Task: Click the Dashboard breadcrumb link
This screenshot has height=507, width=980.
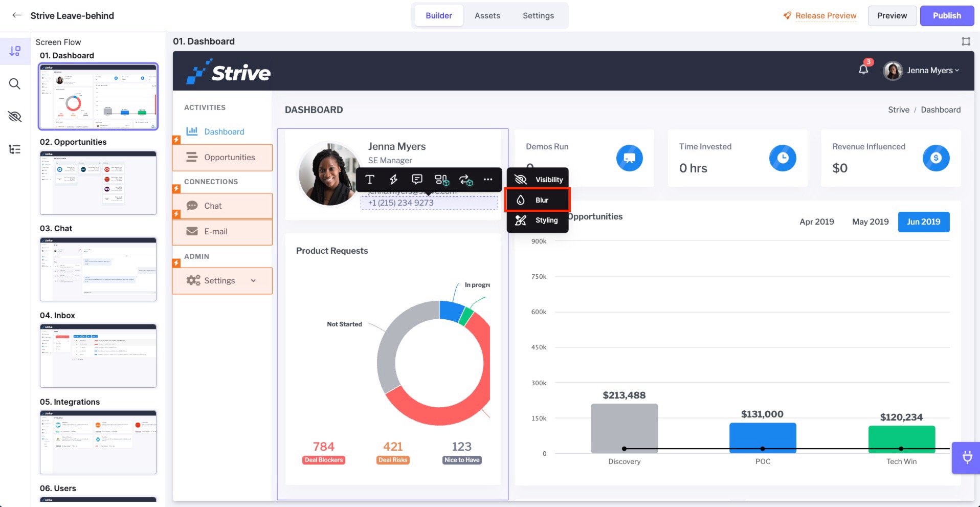Action: click(941, 109)
